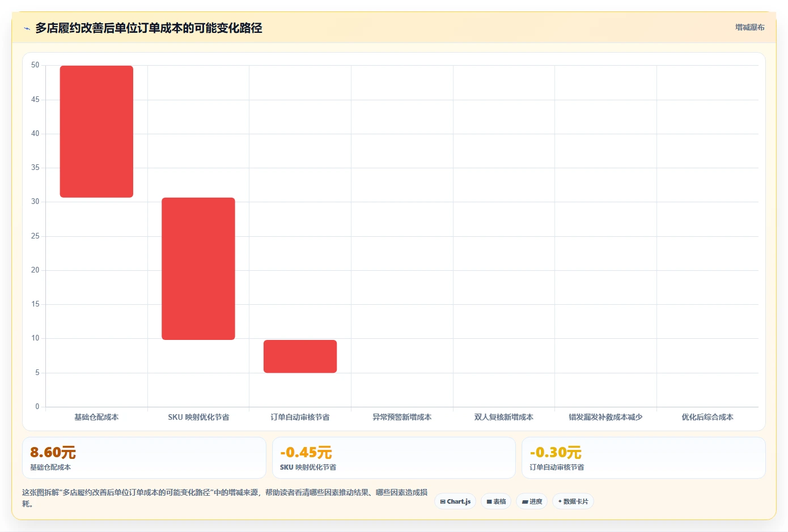Viewport: 788px width, 532px height.
Task: Click the -0.30元 value card
Action: 643,458
